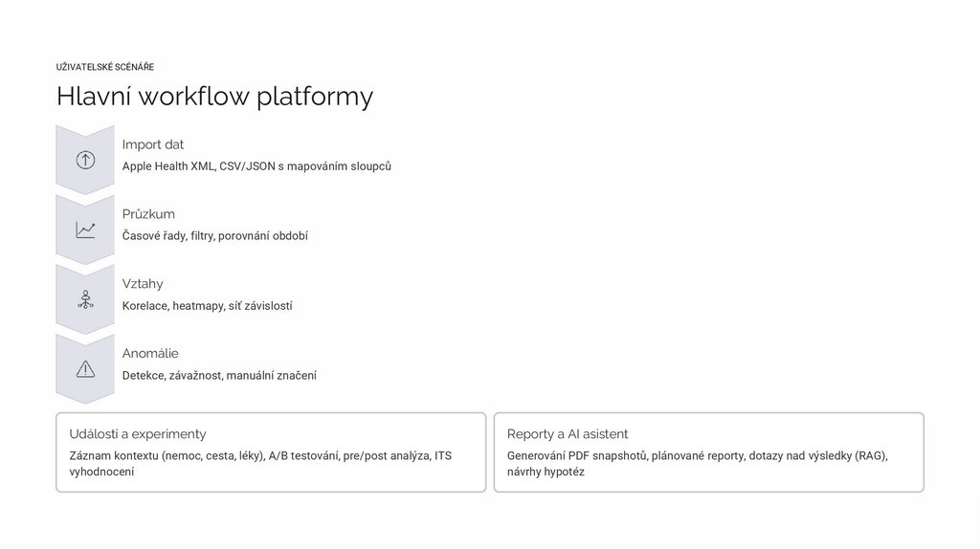Select the Vztahy step heading
This screenshot has height=549, width=980.
(x=143, y=284)
